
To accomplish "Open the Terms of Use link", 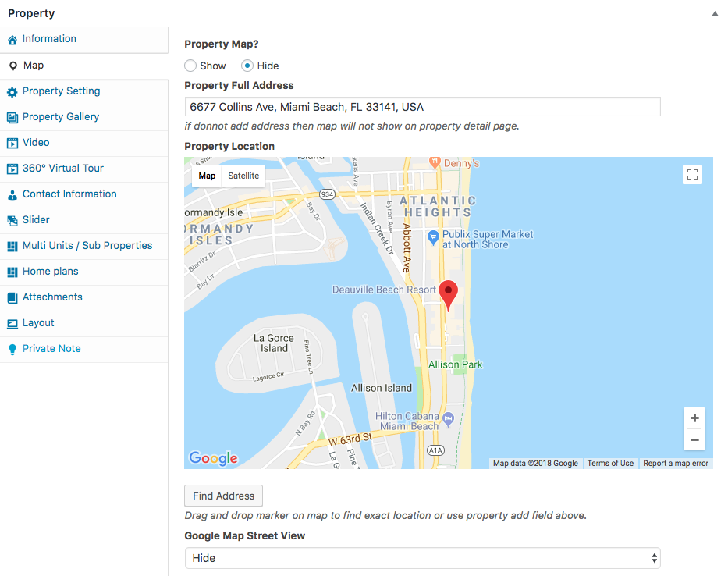I will point(610,463).
